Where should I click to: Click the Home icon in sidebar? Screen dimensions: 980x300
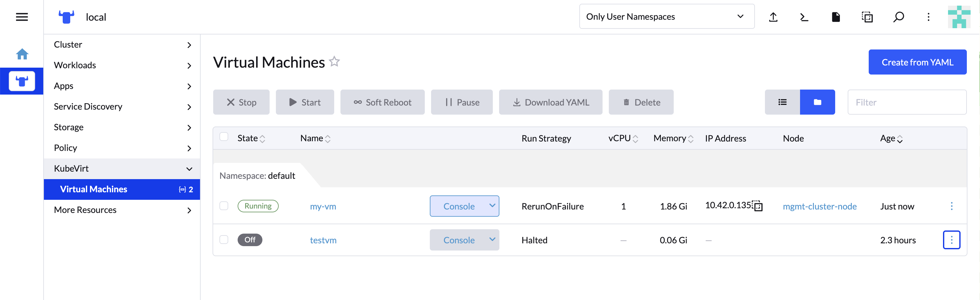(23, 54)
